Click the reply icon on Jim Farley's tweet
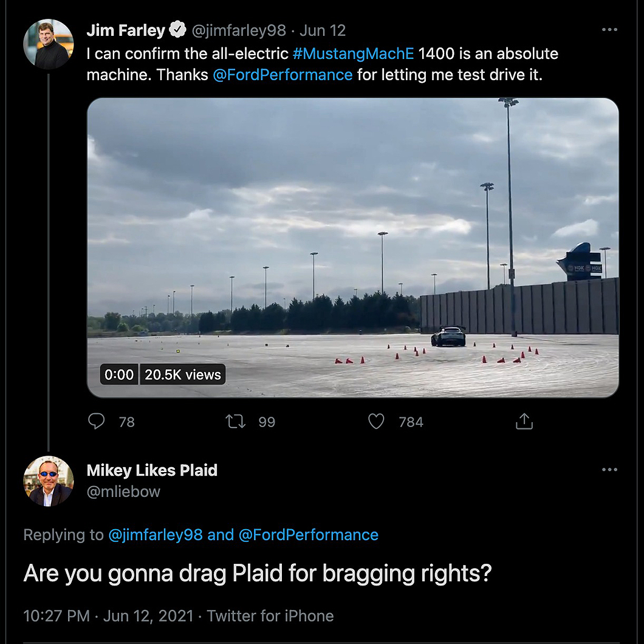Screen dimensions: 644x644 click(96, 422)
